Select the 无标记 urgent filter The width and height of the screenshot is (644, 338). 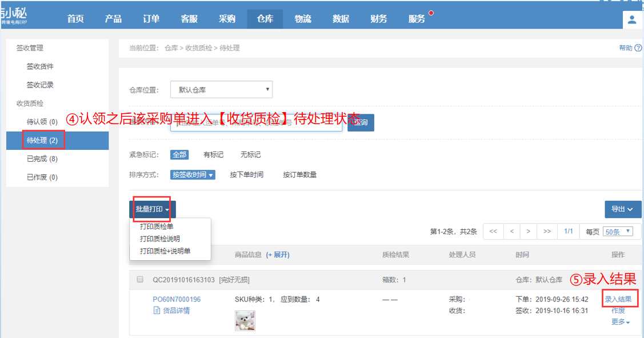(x=250, y=155)
